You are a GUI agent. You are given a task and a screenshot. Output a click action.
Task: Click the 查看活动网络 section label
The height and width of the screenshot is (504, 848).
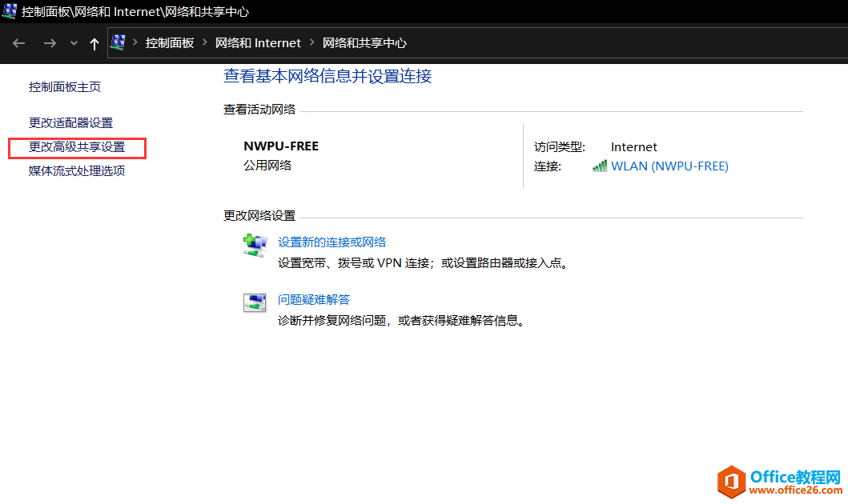point(259,110)
